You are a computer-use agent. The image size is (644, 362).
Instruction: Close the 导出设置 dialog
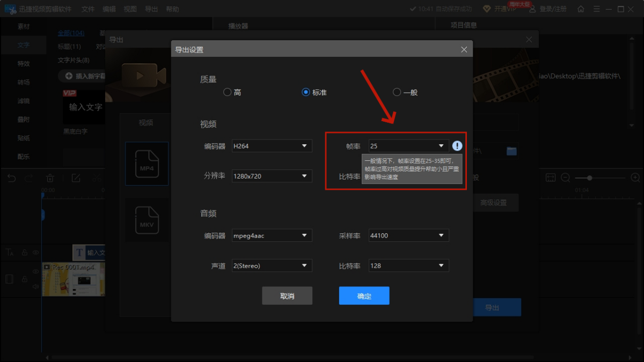(464, 50)
